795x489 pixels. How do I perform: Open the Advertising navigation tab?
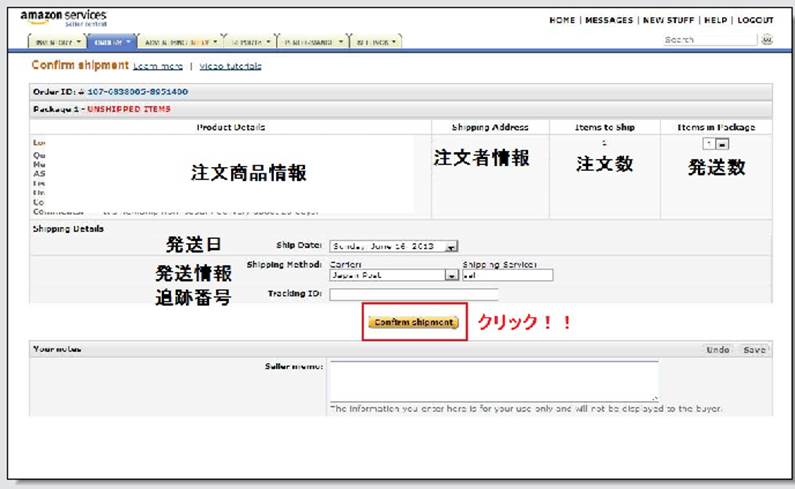point(180,42)
